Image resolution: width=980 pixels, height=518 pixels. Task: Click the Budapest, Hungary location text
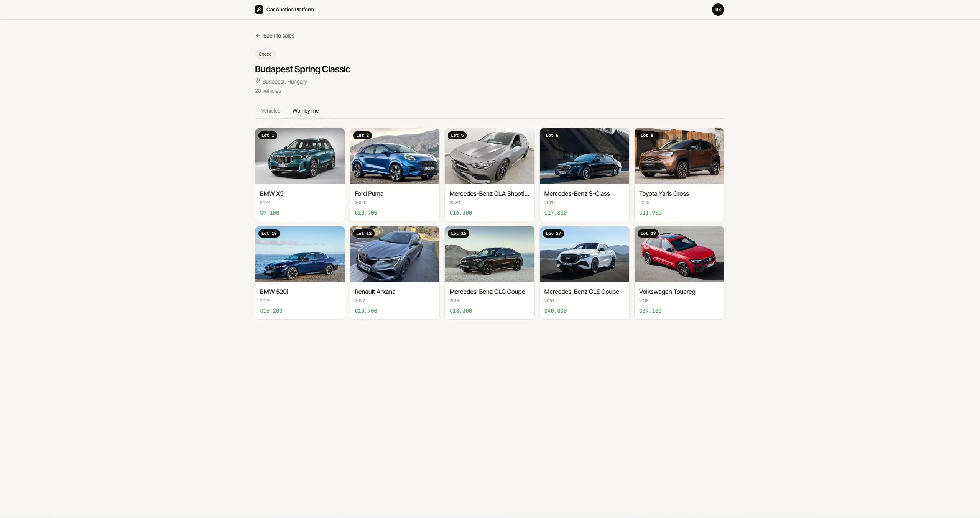click(284, 82)
